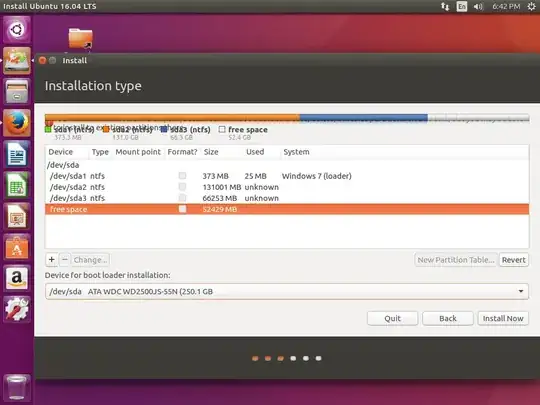Open the keyboard language En indicator
The image size is (540, 405).
click(461, 7)
